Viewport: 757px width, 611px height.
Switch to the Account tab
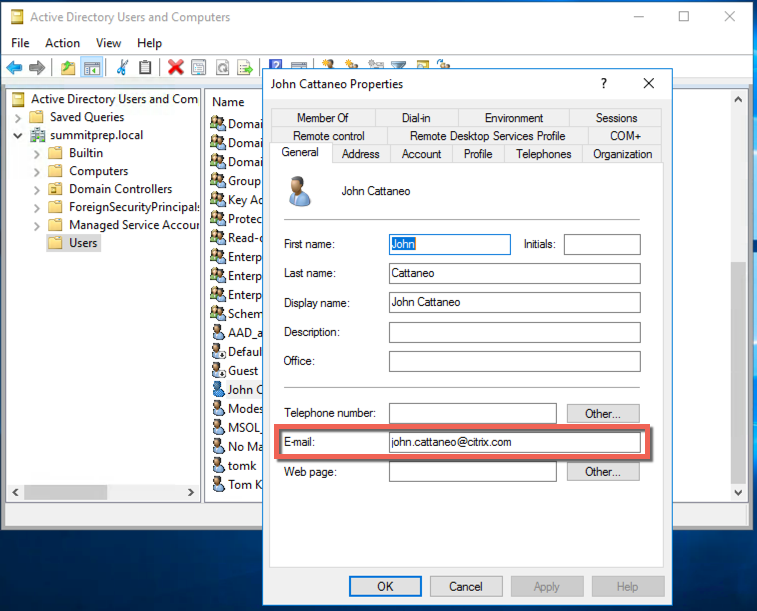coord(421,154)
